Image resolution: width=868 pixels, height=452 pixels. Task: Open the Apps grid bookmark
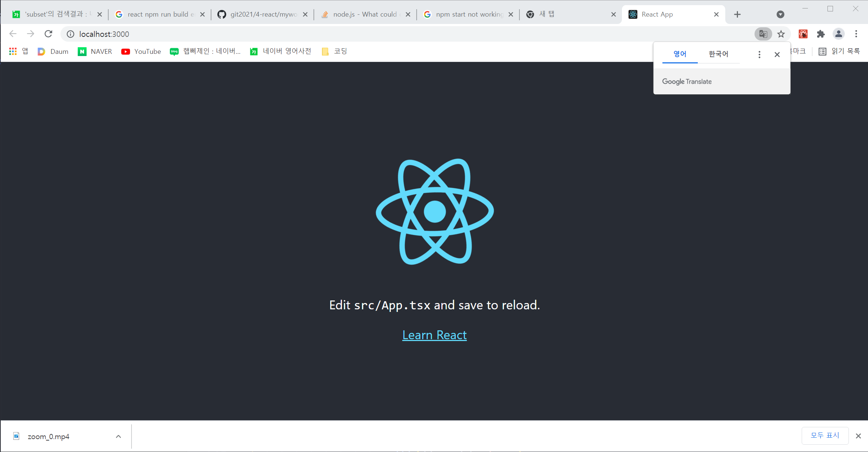(18, 51)
